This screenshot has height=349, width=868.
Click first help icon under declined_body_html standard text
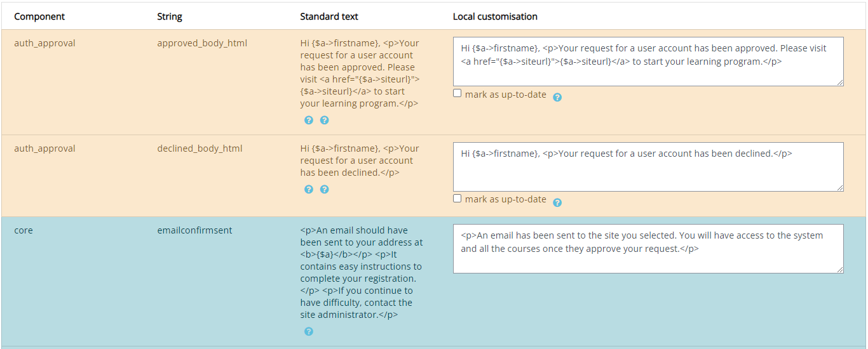309,189
